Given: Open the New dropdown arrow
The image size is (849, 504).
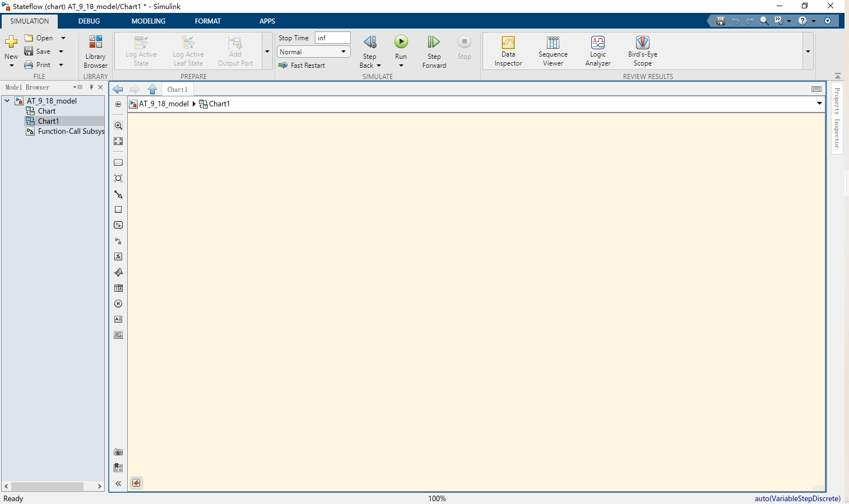Looking at the screenshot, I should coord(11,66).
